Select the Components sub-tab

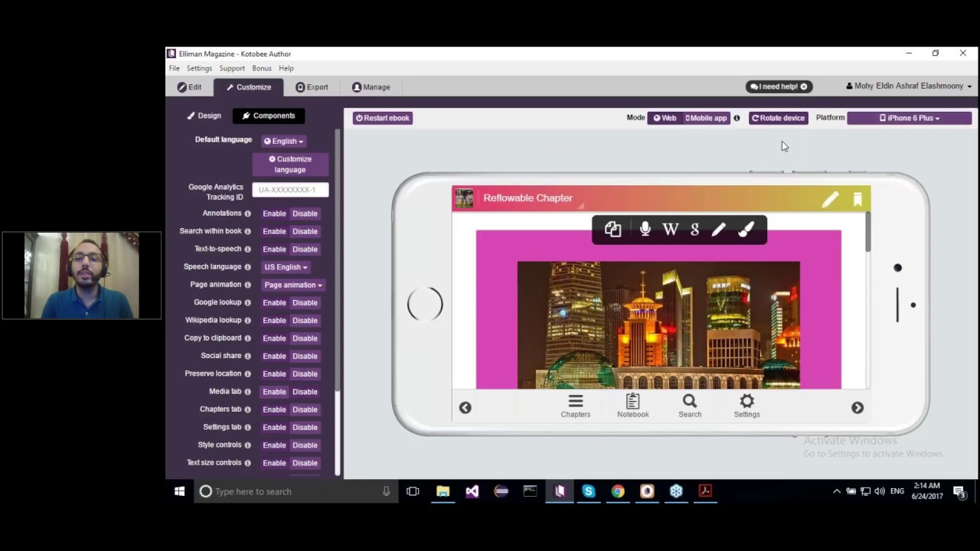[269, 116]
